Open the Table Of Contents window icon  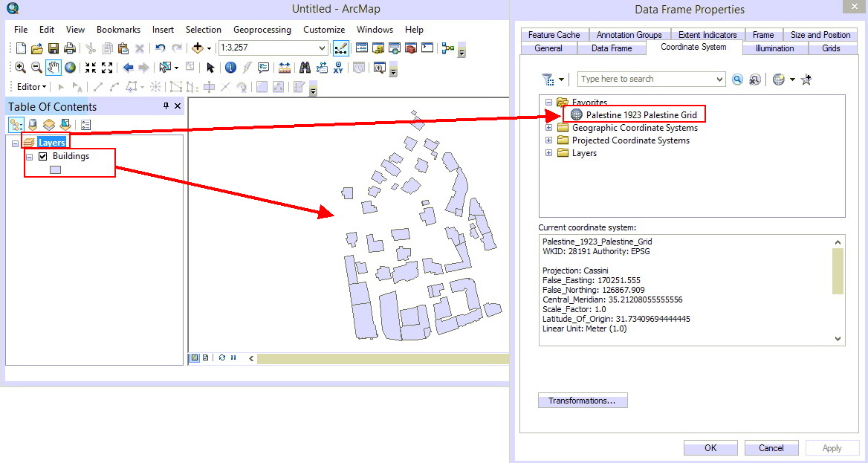coord(361,48)
